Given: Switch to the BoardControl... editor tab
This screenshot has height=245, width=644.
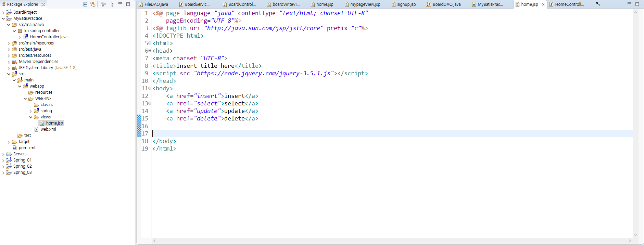Looking at the screenshot, I should pos(239,4).
